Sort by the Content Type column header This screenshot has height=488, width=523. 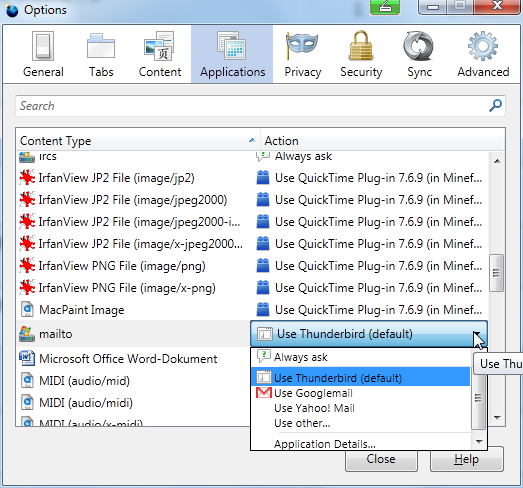(137, 141)
